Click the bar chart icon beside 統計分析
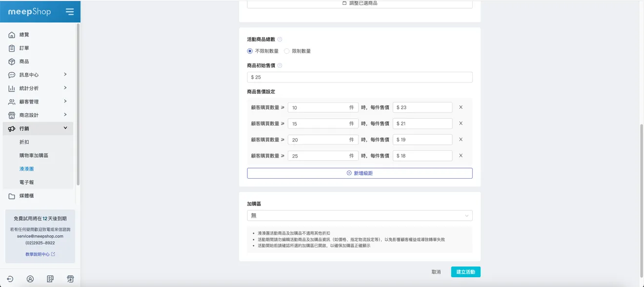 [x=12, y=88]
